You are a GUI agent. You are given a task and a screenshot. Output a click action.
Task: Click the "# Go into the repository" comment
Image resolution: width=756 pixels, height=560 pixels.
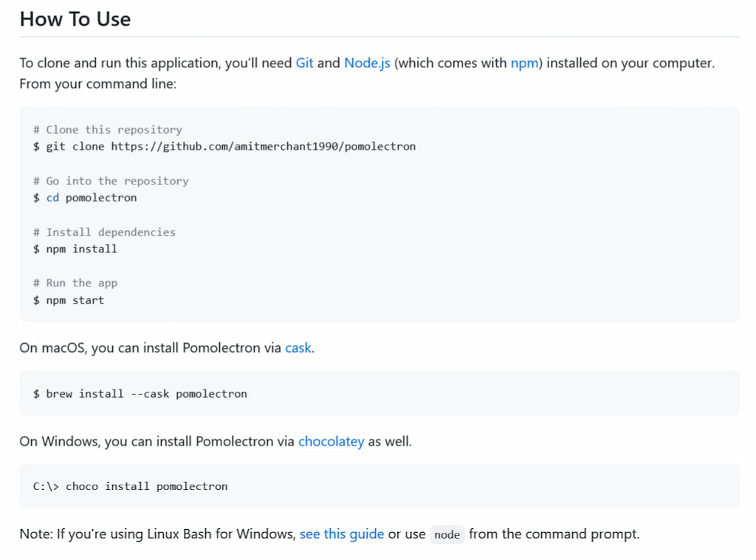(111, 181)
